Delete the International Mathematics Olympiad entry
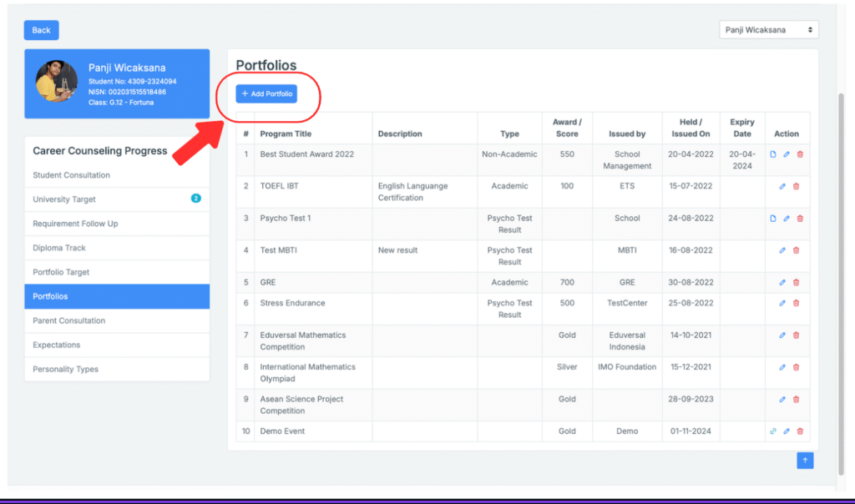Viewport: 855px width, 504px height. coord(796,367)
